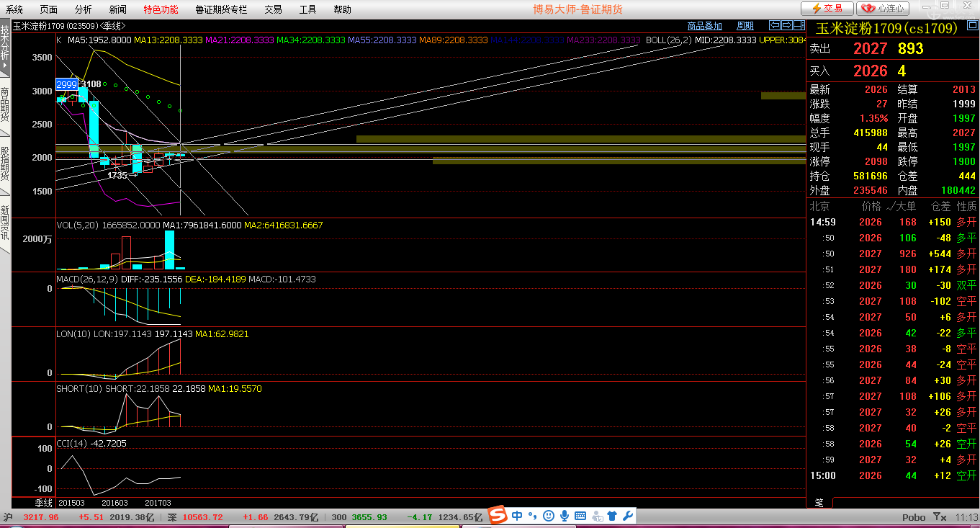The image size is (980, 528).
Task: Select the 商品期货 side tab
Action: point(5,105)
